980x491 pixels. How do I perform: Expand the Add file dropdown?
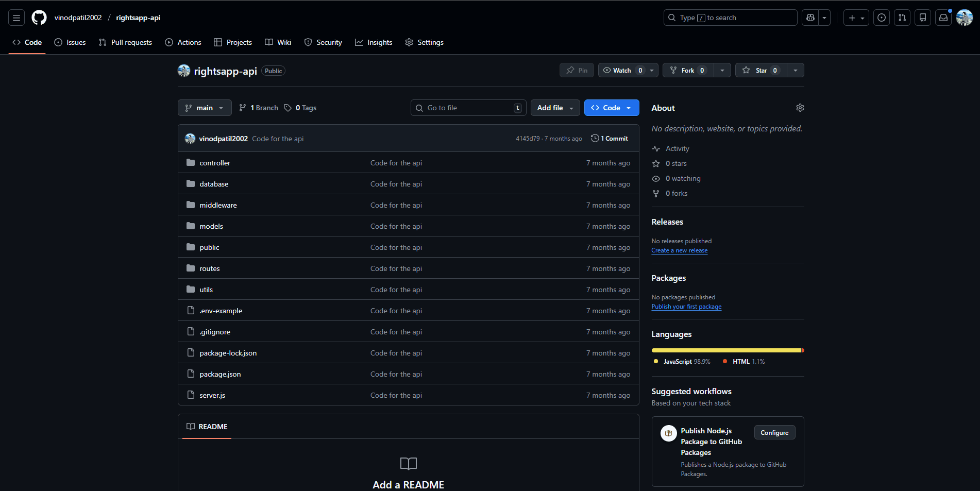[555, 108]
